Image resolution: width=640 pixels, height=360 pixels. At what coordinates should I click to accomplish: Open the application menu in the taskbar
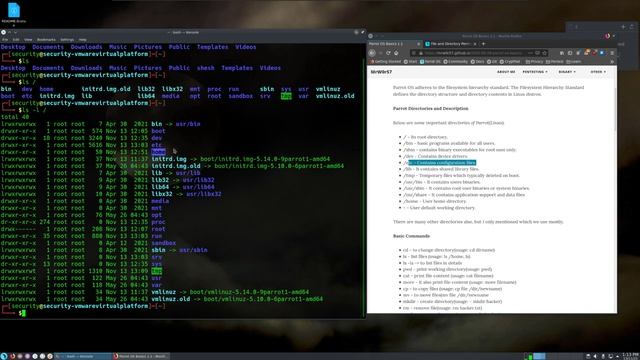[4, 356]
